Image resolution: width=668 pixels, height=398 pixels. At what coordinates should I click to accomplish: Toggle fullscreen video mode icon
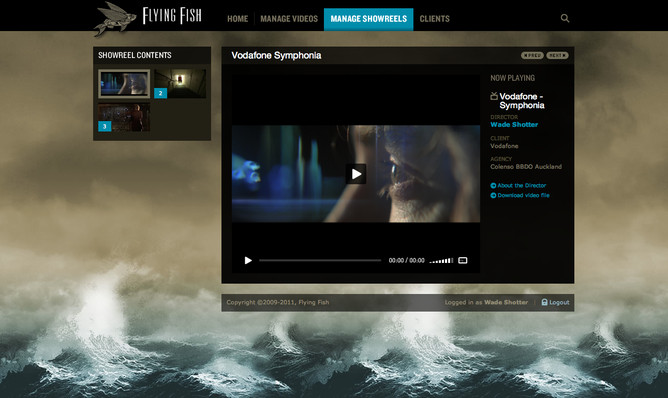(x=463, y=260)
